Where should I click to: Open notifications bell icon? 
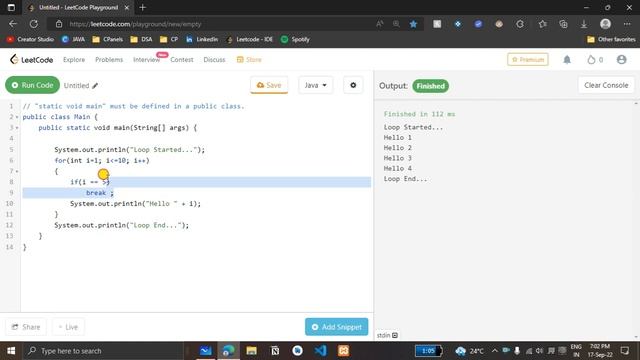tap(567, 60)
